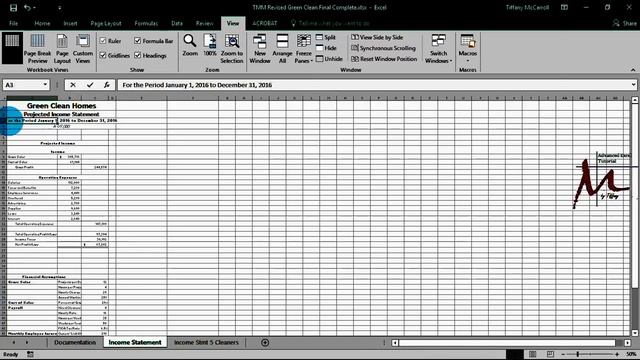This screenshot has height=360, width=640.
Task: Open a New Window
Action: point(260,49)
